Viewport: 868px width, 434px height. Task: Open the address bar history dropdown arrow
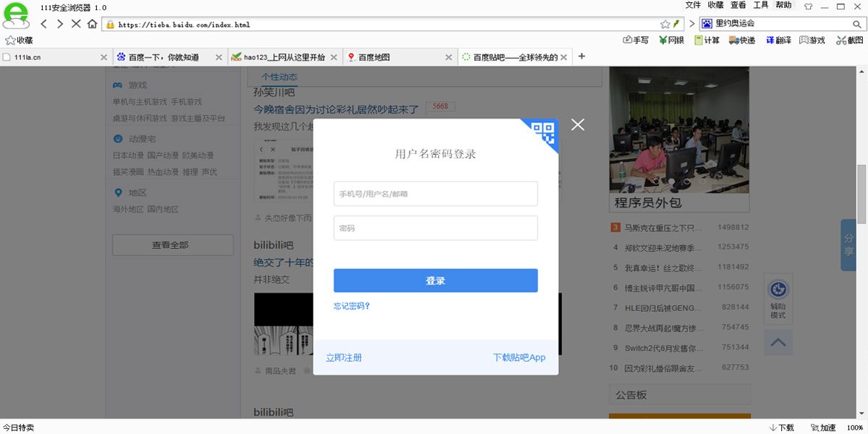(678, 23)
